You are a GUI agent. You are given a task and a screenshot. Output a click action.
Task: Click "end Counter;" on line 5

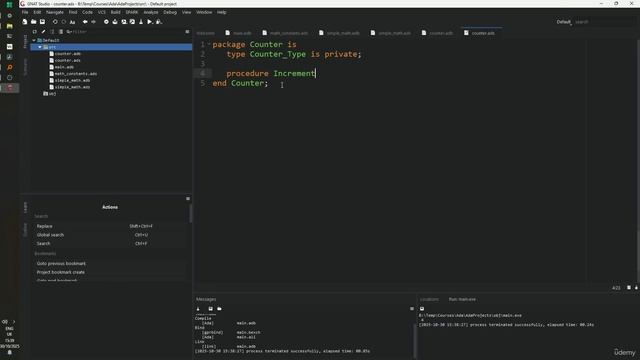pyautogui.click(x=240, y=83)
